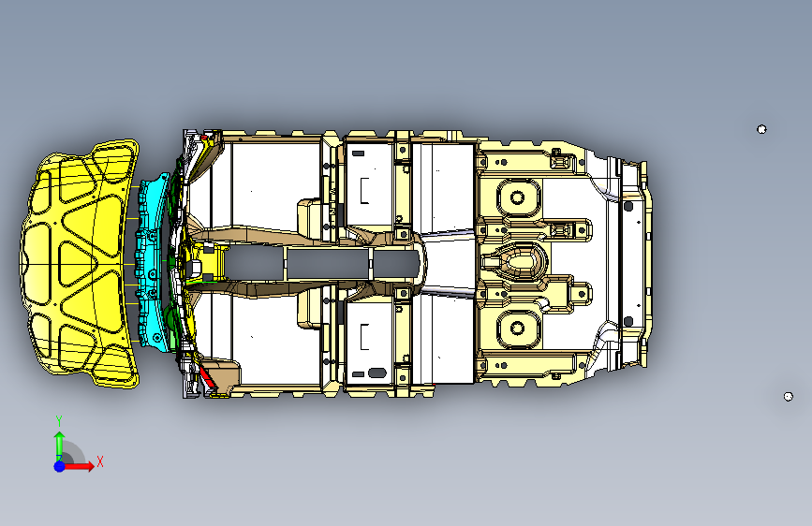Screen dimensions: 812x526
Task: Click the green Y axis arrow of triad
Action: 59,445
